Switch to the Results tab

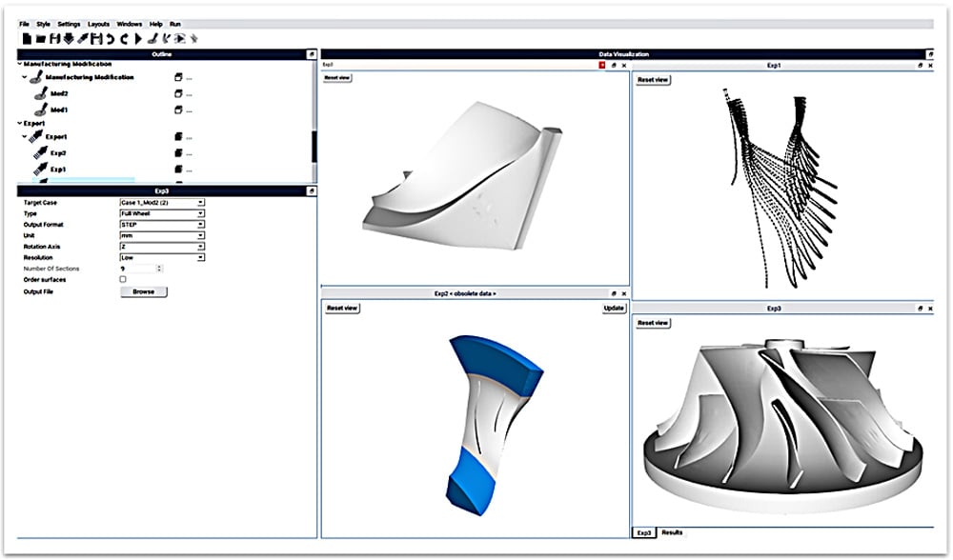pyautogui.click(x=672, y=532)
